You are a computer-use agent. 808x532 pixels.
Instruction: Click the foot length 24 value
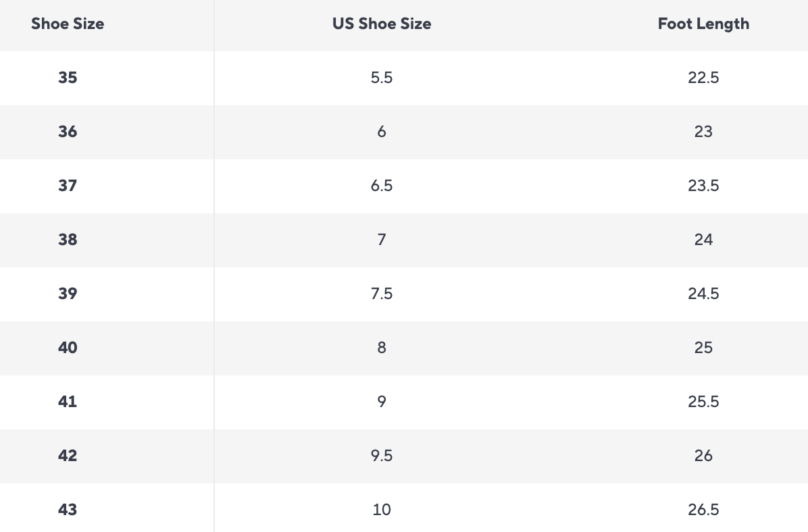point(703,240)
